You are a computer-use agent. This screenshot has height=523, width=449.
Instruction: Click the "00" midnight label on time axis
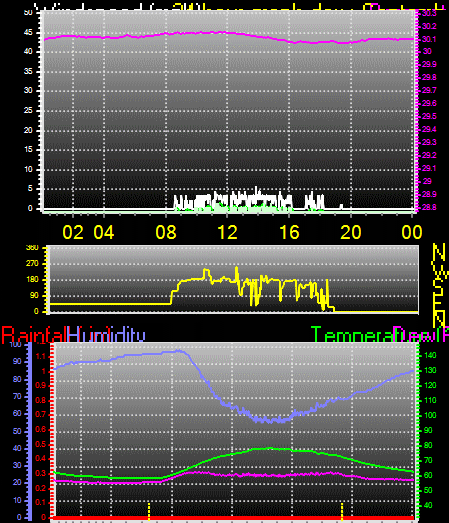pos(412,232)
